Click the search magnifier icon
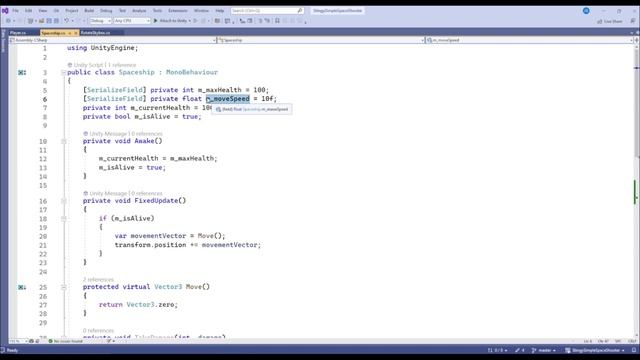The height and width of the screenshot is (360, 640). coord(300,11)
